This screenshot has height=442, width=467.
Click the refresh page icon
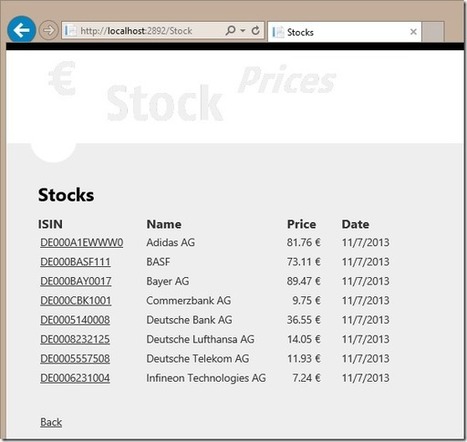click(x=256, y=31)
